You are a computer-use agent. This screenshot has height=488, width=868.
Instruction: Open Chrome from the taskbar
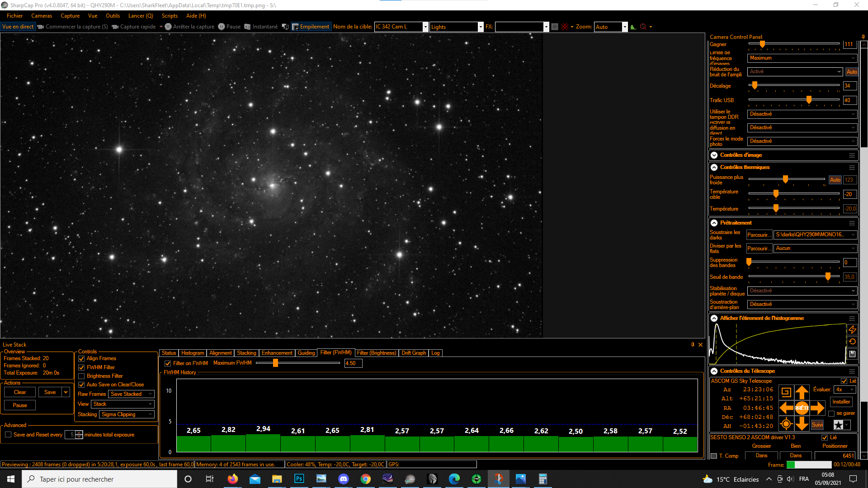366,479
